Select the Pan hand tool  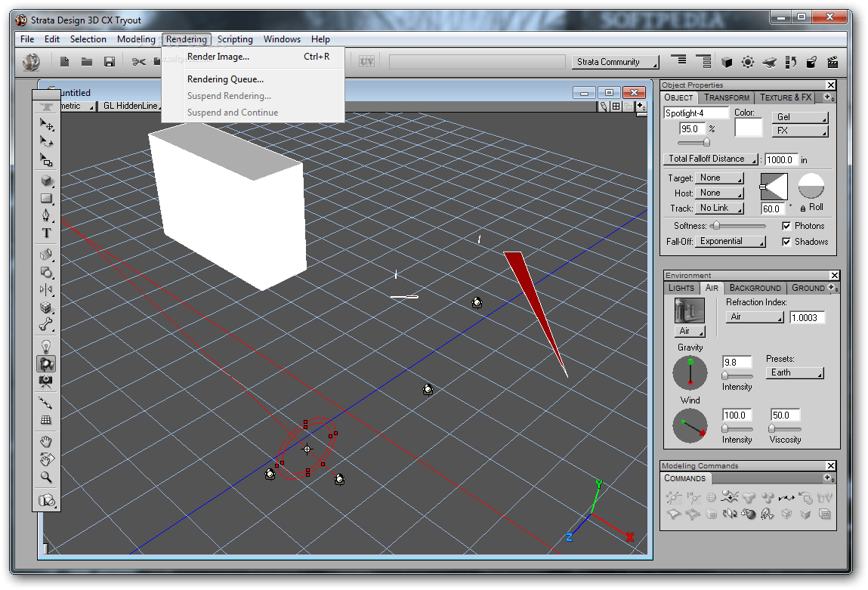[47, 442]
